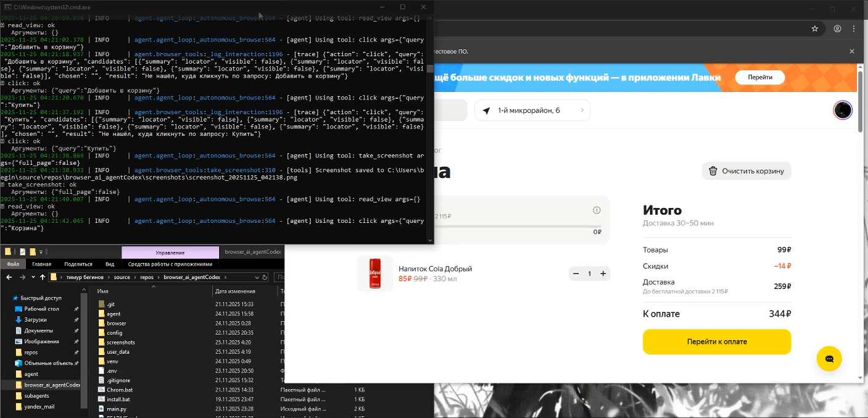This screenshot has width=868, height=418.
Task: Sort files by Дата изменения column
Action: pos(235,291)
